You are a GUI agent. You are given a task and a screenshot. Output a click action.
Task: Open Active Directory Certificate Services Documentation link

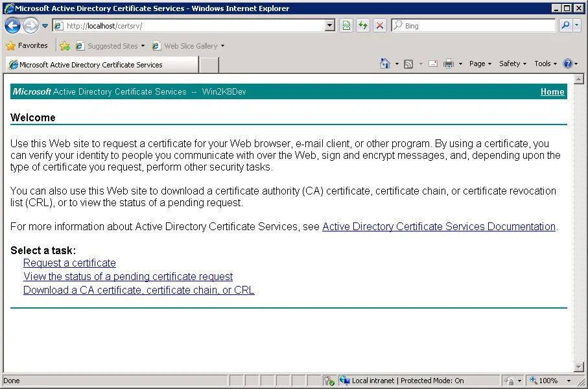click(x=439, y=226)
